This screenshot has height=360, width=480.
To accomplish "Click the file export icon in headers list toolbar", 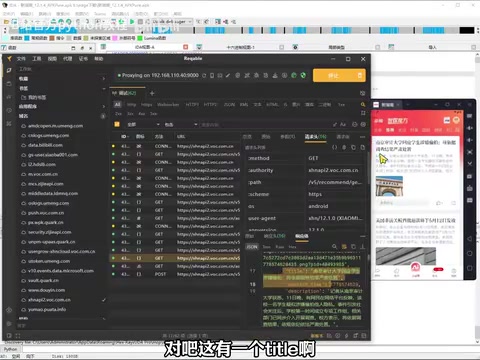I will click(363, 147).
